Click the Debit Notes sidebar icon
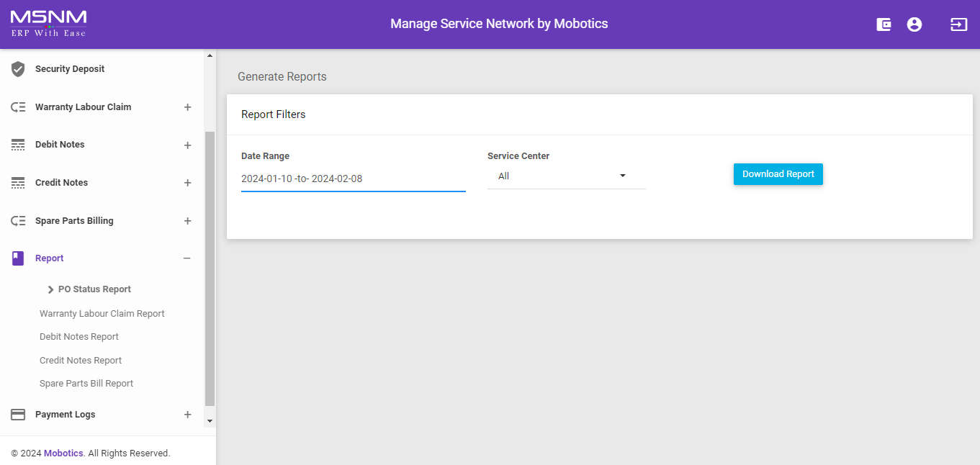The height and width of the screenshot is (465, 980). click(18, 145)
